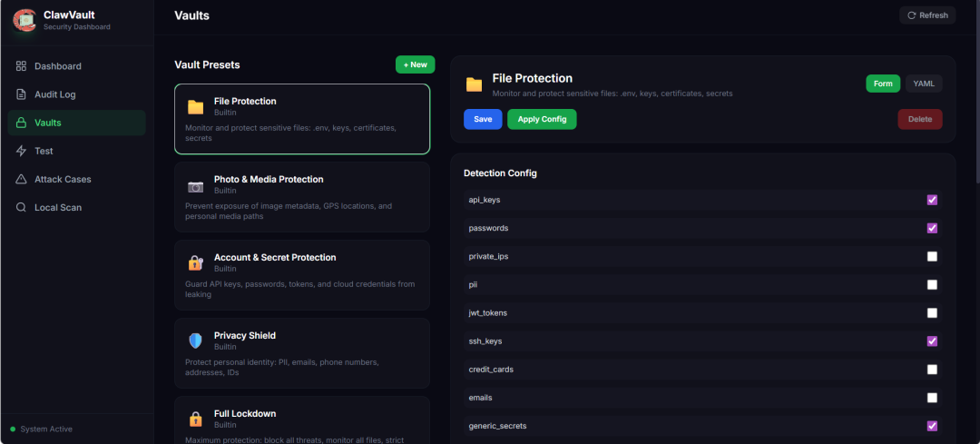The width and height of the screenshot is (980, 444).
Task: Switch to Form view tab
Action: coord(882,84)
